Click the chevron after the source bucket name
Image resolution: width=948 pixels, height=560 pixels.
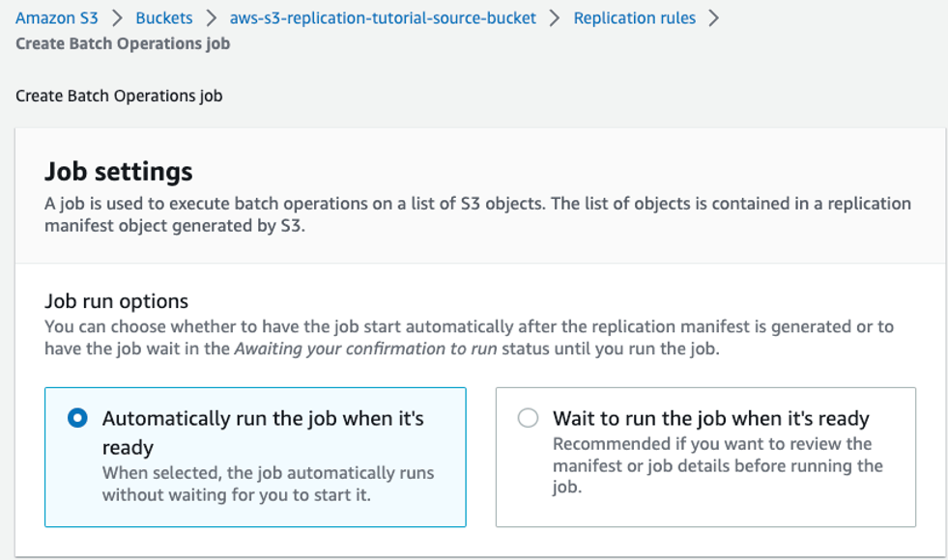[554, 17]
